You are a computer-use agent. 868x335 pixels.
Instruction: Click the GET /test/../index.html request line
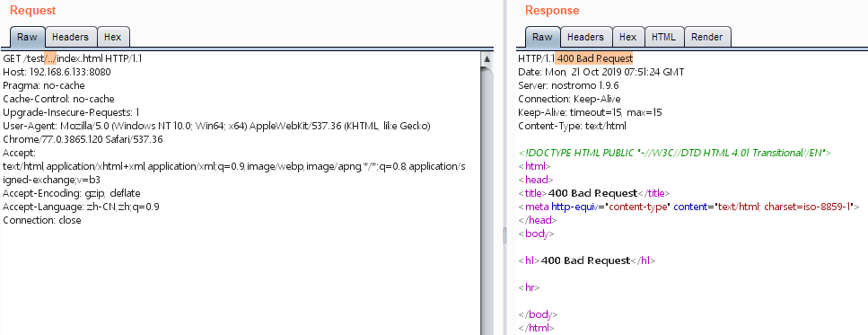[x=73, y=58]
